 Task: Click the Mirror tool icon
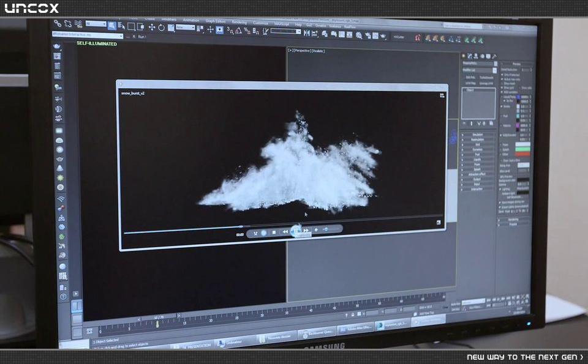[x=307, y=33]
